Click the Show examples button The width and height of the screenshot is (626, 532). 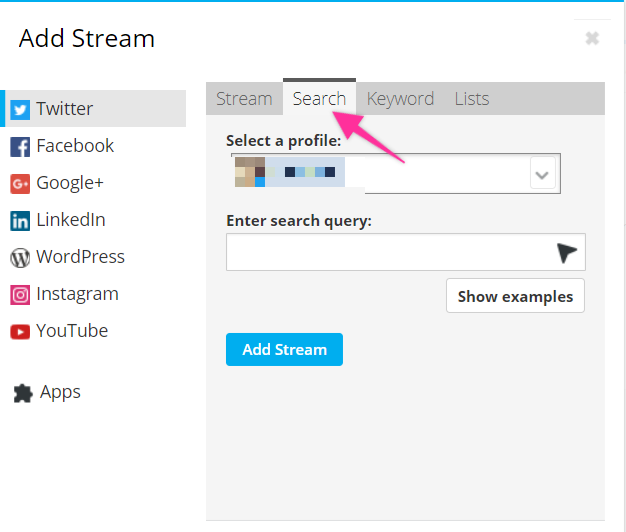[x=515, y=296]
